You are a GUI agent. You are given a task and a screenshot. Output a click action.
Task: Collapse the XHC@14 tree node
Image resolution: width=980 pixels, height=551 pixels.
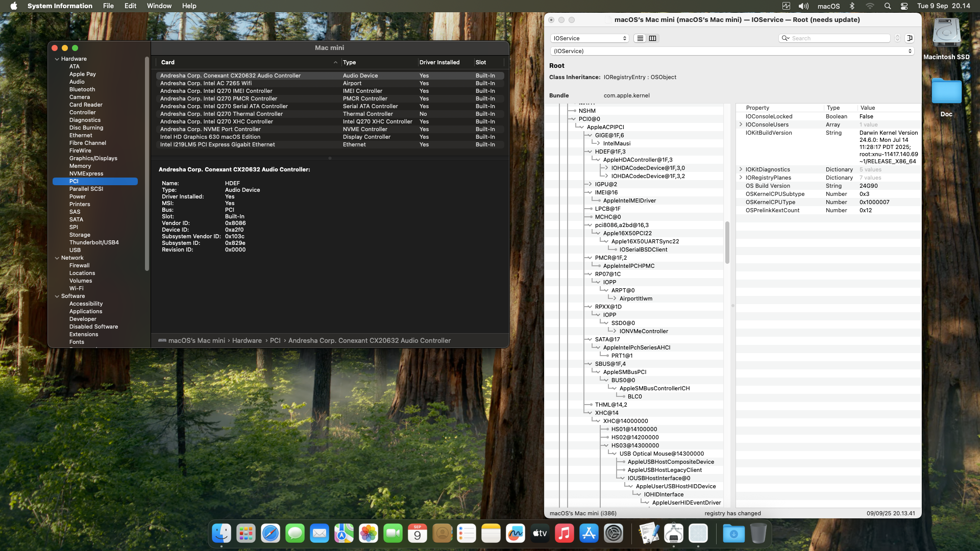[590, 413]
